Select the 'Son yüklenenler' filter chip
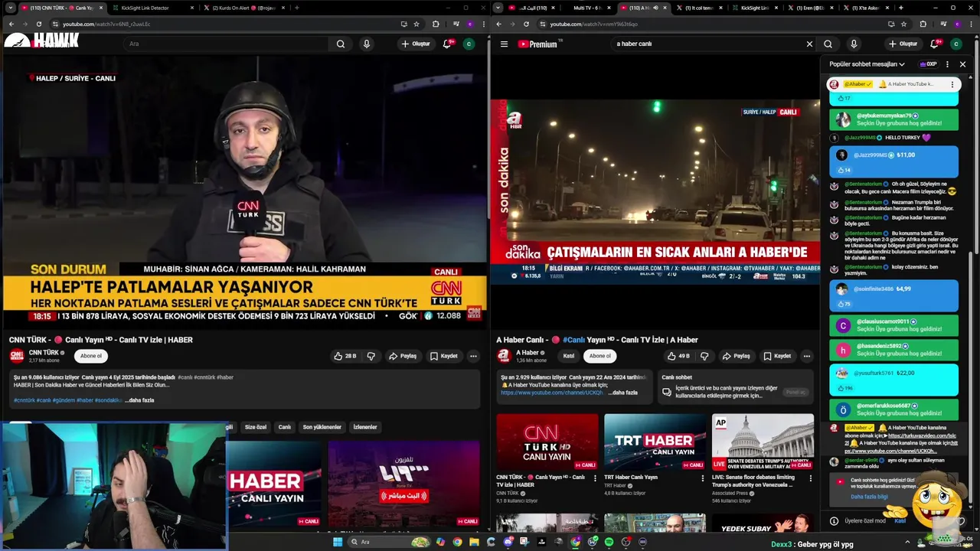The width and height of the screenshot is (980, 551). 322,427
